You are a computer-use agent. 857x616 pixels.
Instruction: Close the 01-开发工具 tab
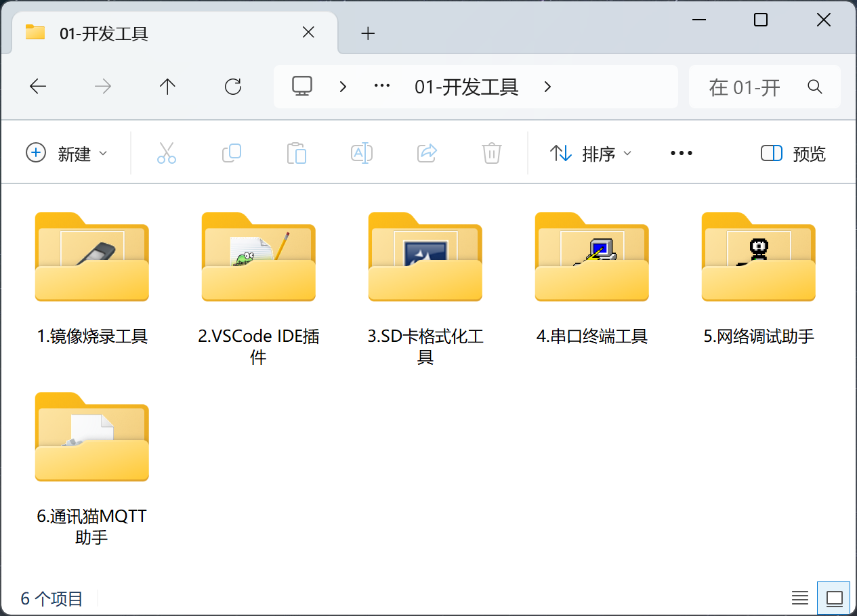308,32
